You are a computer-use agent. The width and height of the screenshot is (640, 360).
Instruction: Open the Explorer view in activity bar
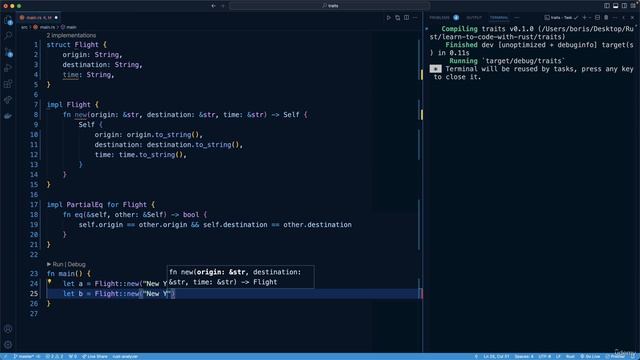[x=8, y=20]
